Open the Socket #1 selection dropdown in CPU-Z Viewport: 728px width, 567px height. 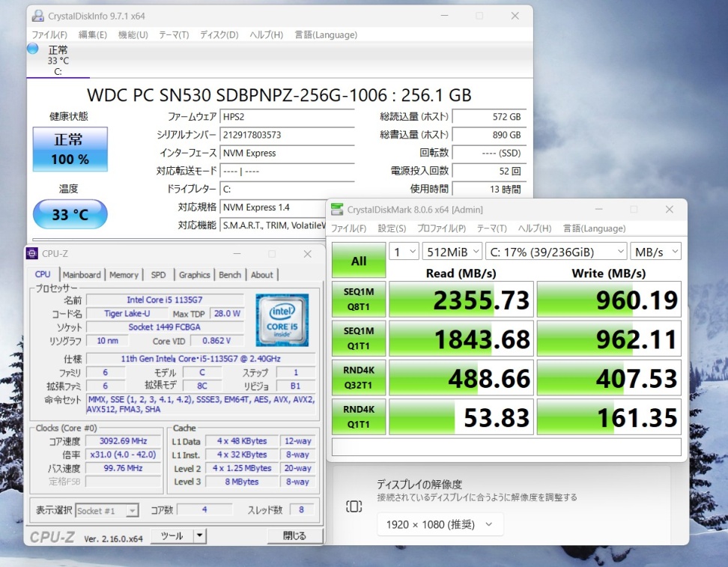(107, 510)
